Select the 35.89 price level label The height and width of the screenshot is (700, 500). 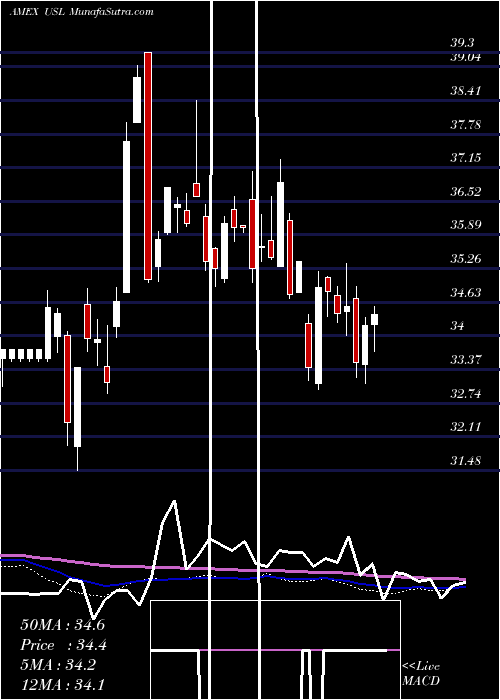[466, 225]
